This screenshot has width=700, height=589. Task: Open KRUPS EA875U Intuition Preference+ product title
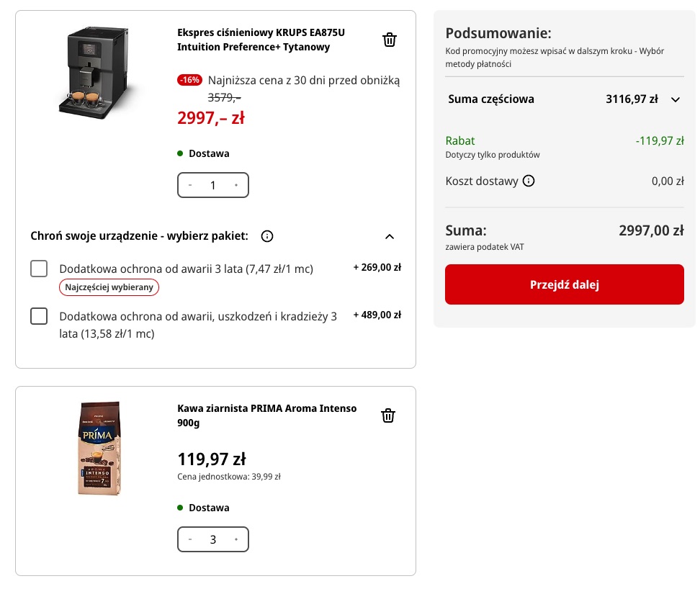pos(261,40)
